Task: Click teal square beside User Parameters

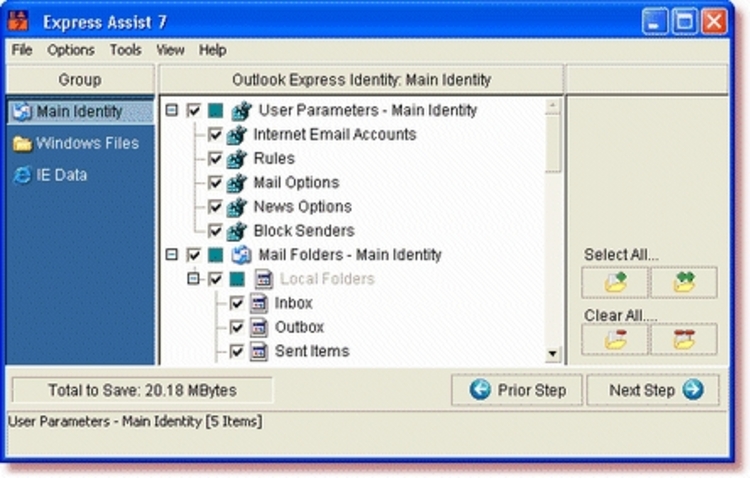Action: pos(216,111)
